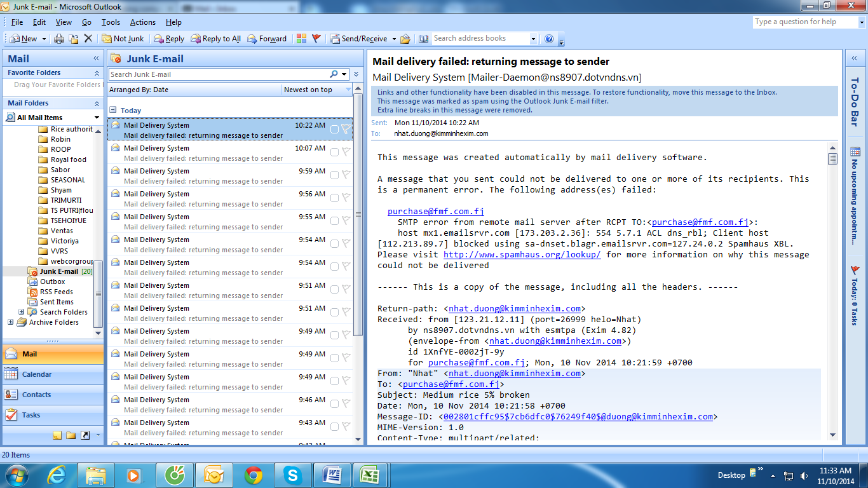The image size is (868, 488).
Task: Print the message with the printer icon
Action: pos(59,39)
